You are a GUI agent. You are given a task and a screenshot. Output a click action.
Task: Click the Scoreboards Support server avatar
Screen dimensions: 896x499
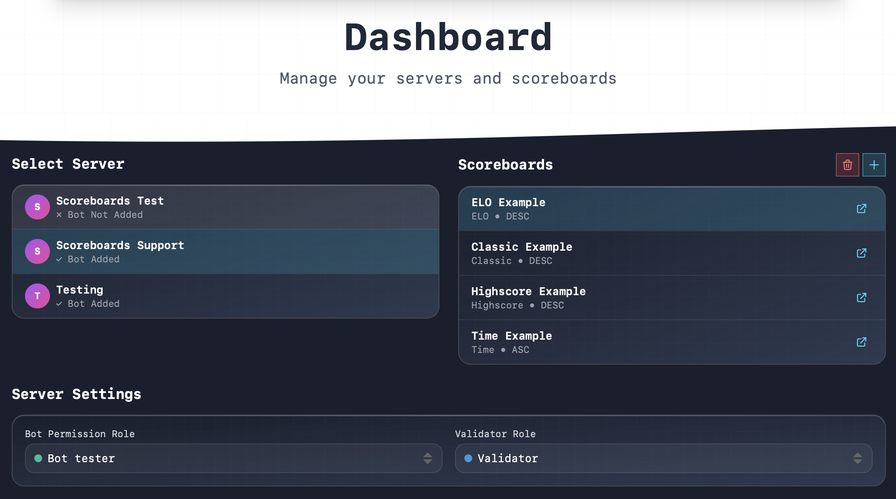[x=37, y=252]
